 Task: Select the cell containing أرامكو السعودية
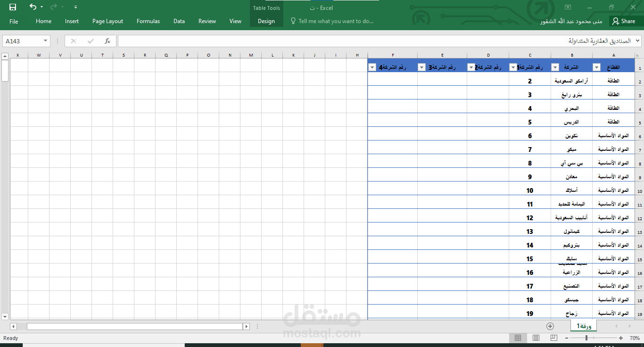pyautogui.click(x=571, y=79)
